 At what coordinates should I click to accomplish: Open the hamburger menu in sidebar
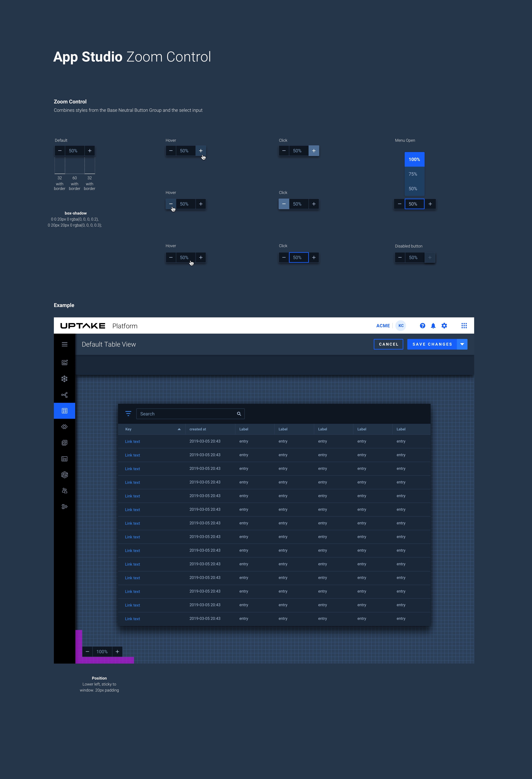click(65, 344)
